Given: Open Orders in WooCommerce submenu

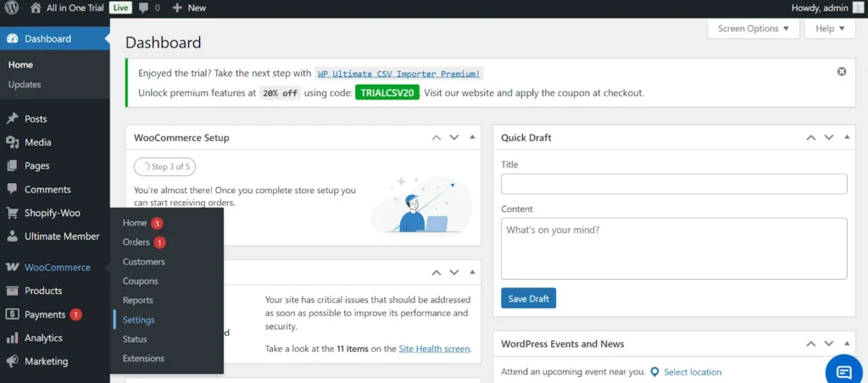Looking at the screenshot, I should coord(136,242).
